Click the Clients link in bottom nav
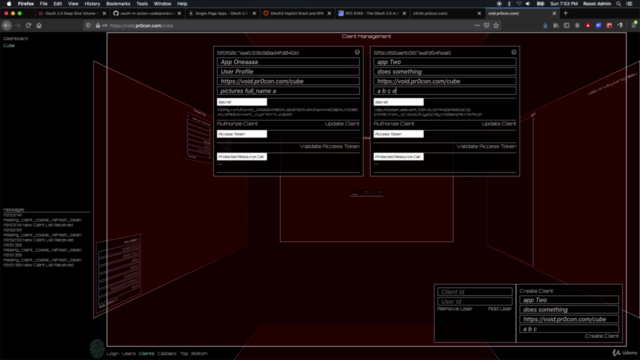The image size is (640, 360). click(x=147, y=353)
